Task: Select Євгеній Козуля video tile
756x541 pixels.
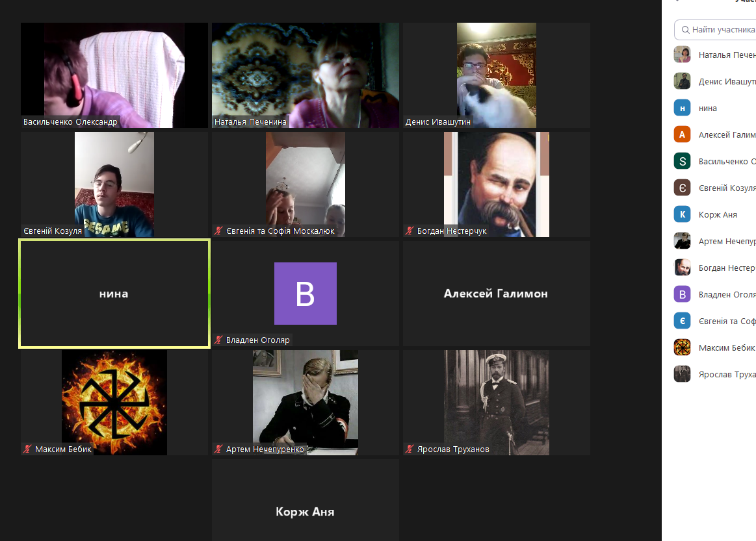Action: pos(114,184)
